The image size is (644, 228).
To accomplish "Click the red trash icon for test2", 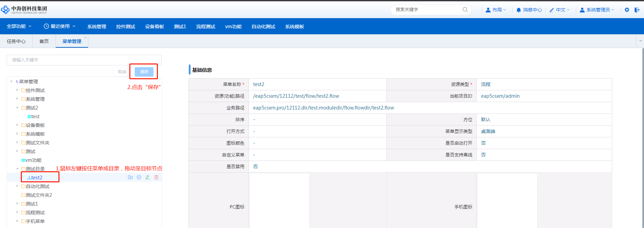I will point(156,177).
